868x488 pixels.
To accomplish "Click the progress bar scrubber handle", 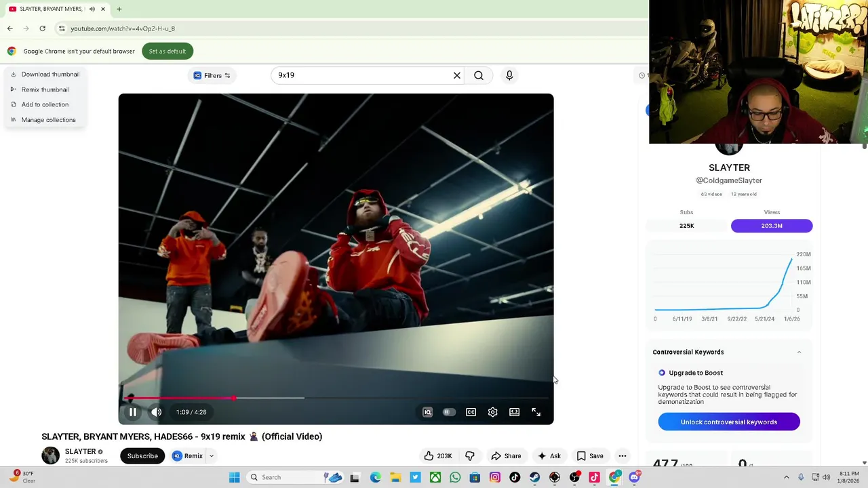I will click(234, 398).
